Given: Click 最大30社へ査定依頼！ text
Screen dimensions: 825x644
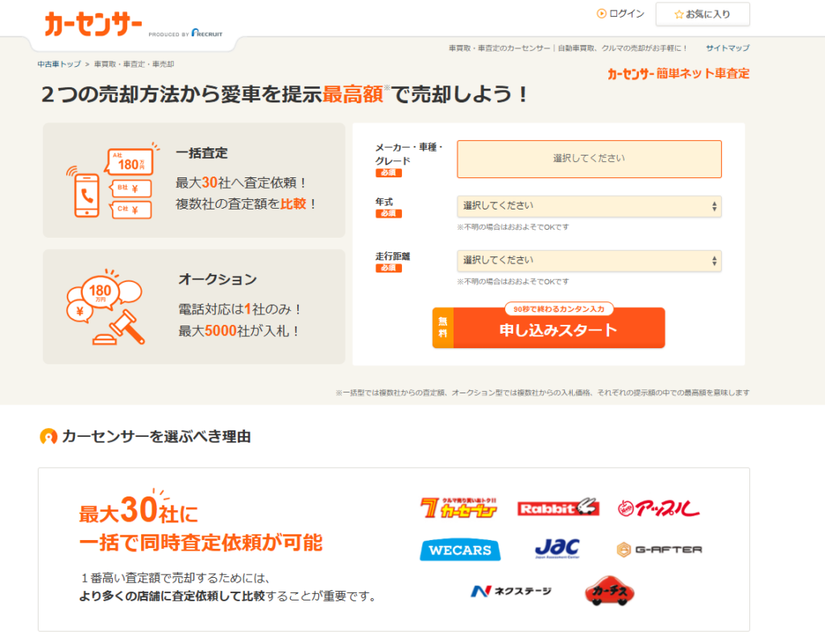Looking at the screenshot, I should (x=241, y=183).
